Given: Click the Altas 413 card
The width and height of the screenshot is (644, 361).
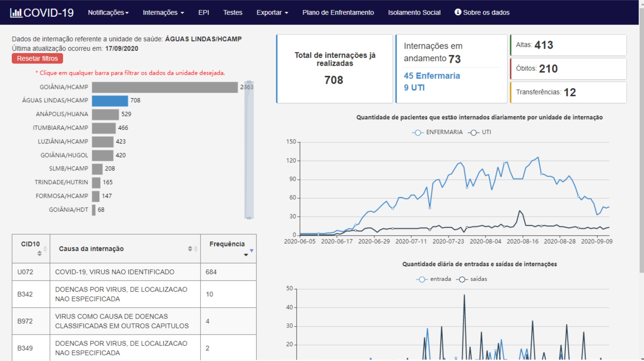Looking at the screenshot, I should (568, 45).
